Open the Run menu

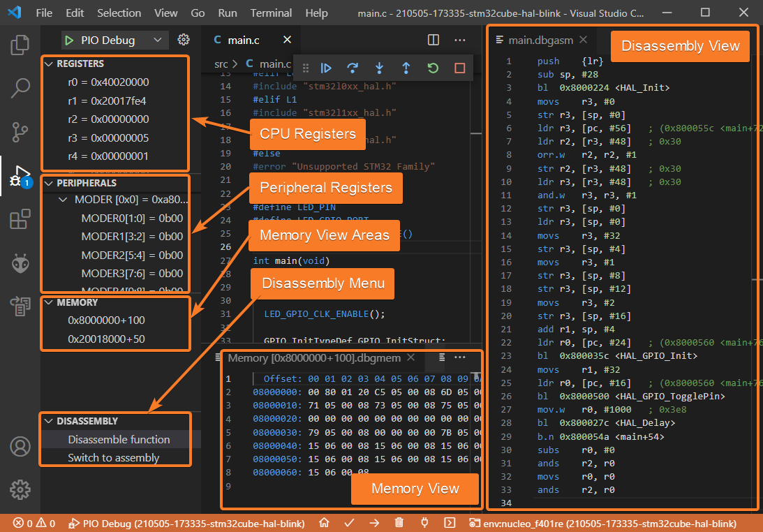(x=228, y=13)
